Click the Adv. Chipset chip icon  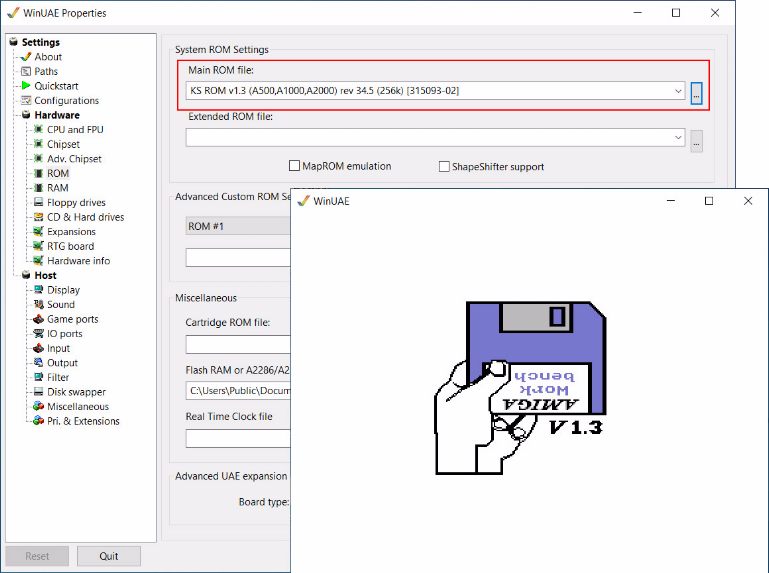click(x=38, y=158)
